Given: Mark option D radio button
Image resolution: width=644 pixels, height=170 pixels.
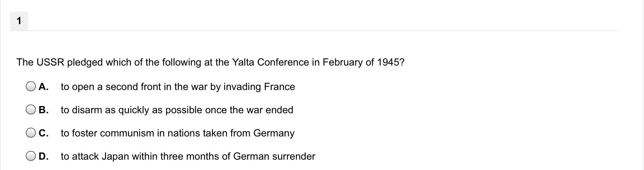Looking at the screenshot, I should (x=31, y=156).
